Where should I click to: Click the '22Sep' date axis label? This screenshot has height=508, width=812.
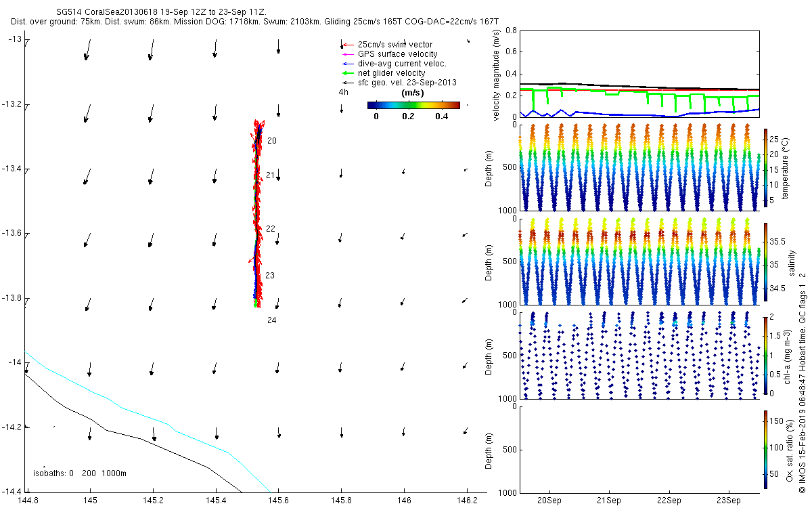tap(669, 501)
